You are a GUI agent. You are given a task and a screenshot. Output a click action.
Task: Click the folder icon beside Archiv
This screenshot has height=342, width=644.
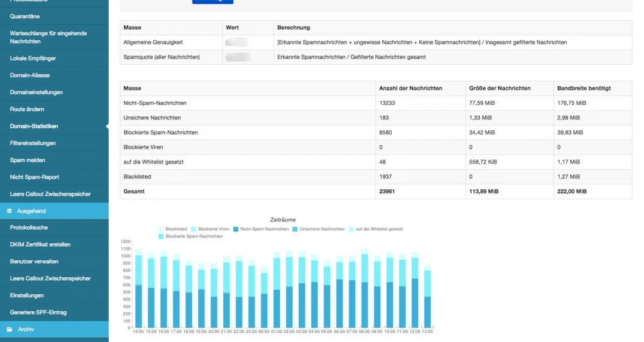[x=9, y=329]
